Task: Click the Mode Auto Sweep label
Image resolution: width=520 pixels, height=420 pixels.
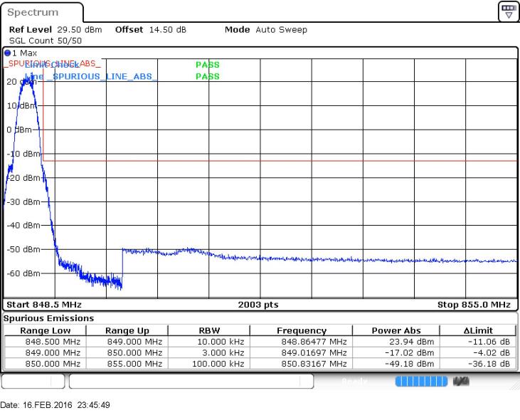Action: (x=266, y=29)
